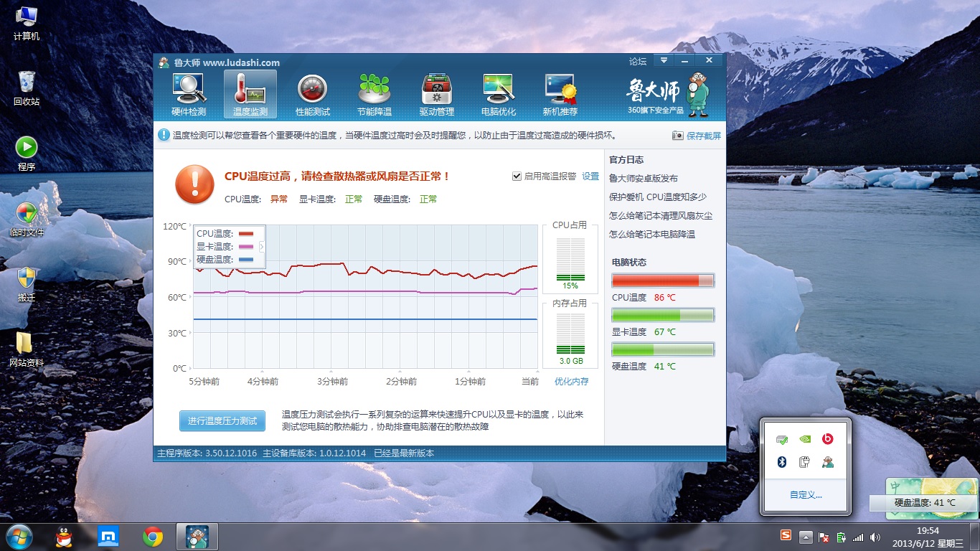Click the network signal tray icon
980x551 pixels.
click(858, 537)
